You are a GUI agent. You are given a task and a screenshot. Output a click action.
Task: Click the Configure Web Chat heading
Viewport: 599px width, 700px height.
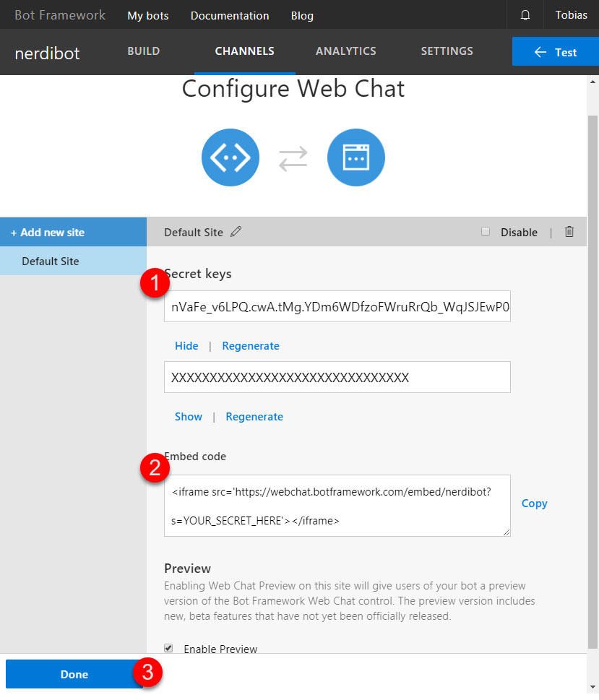pyautogui.click(x=293, y=88)
